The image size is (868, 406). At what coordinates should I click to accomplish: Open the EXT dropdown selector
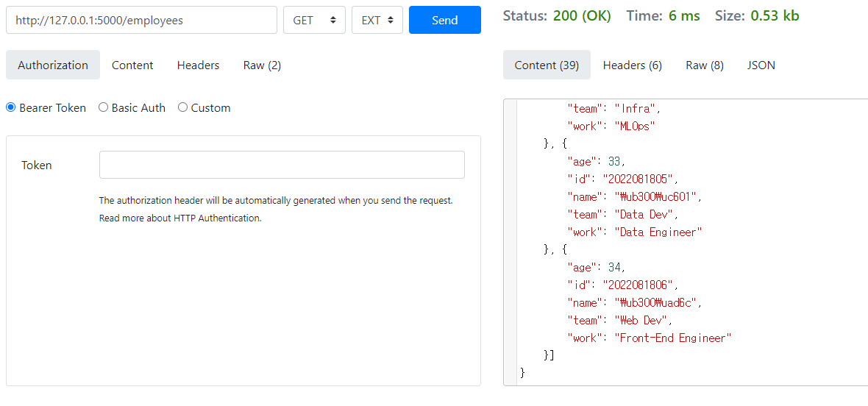[377, 20]
